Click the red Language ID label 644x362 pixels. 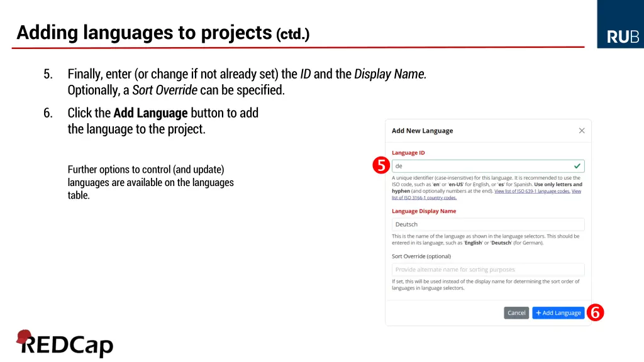[408, 153]
